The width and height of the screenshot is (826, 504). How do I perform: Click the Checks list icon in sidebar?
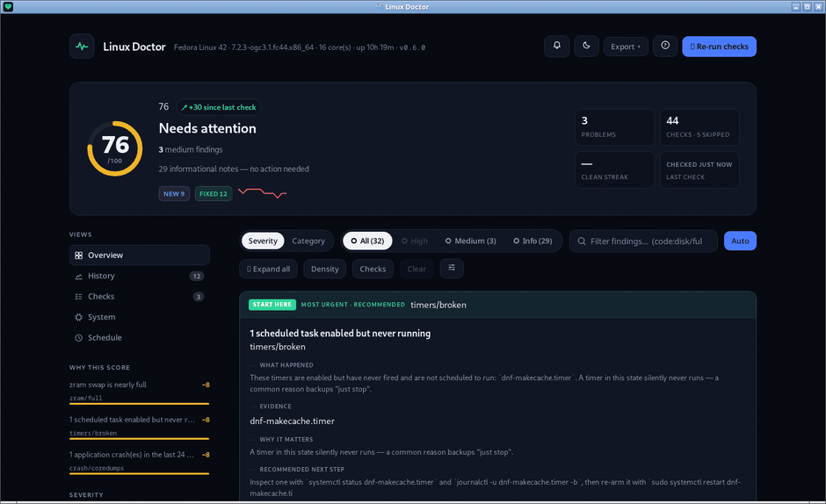(78, 297)
